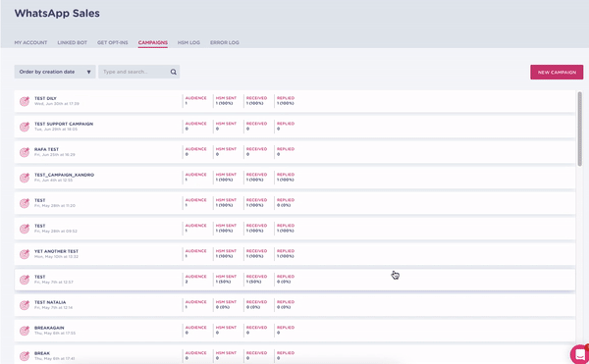Go to the Error Log tab
This screenshot has height=364, width=589.
(224, 42)
